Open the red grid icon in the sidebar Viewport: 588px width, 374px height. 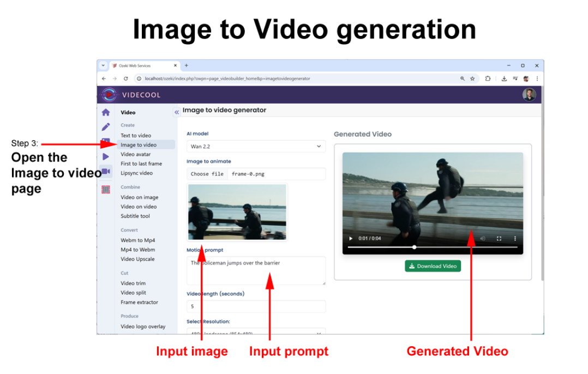(x=106, y=190)
